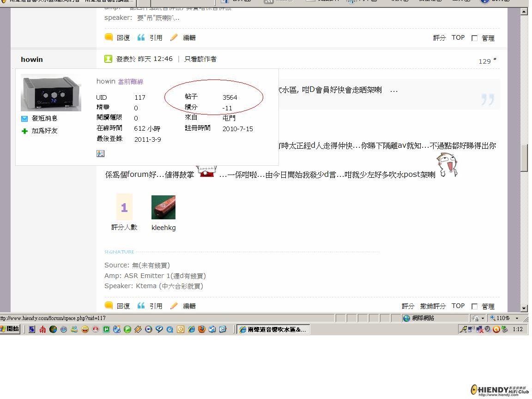
Task: Switch to the 兩聲道音響吹水區 taskbar window
Action: (x=273, y=329)
